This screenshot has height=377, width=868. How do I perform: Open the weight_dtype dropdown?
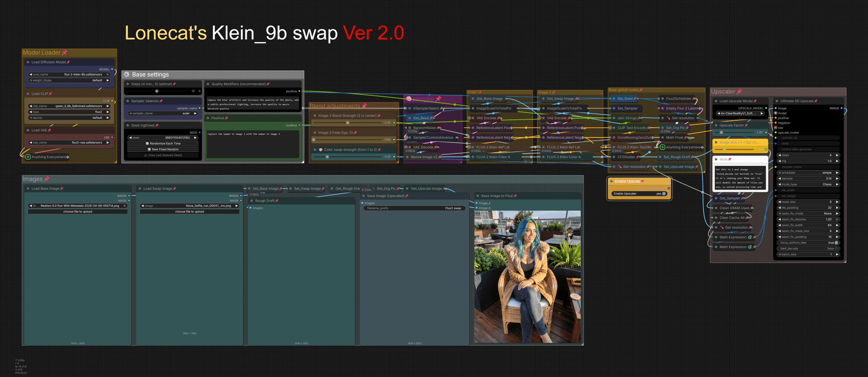[69, 80]
